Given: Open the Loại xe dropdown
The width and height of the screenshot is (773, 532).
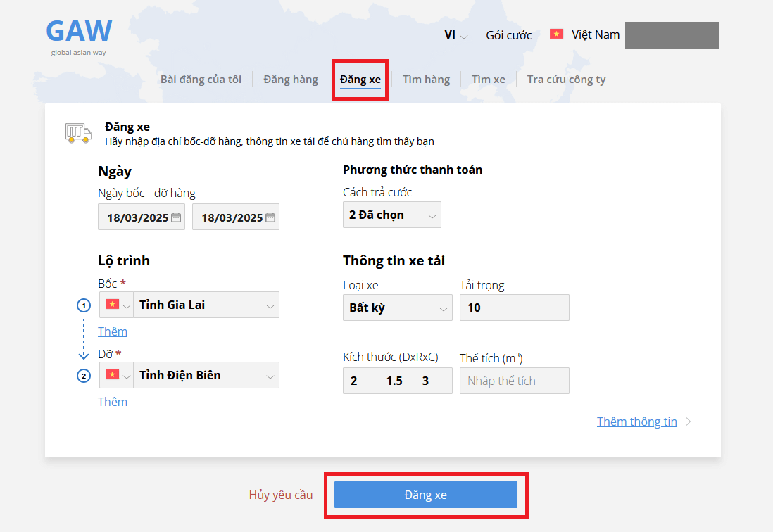Looking at the screenshot, I should [398, 308].
